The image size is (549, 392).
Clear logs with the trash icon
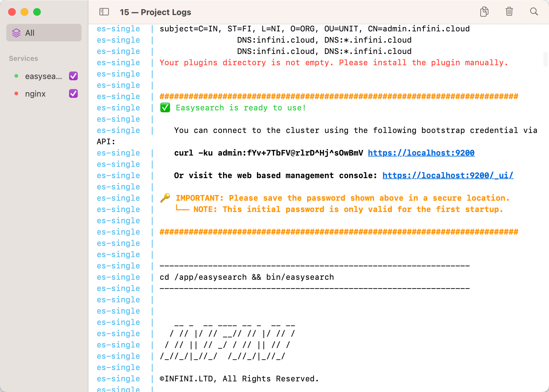(509, 12)
